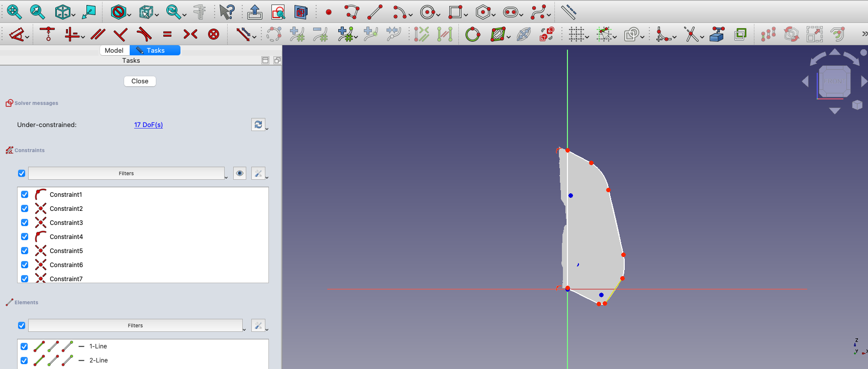Image resolution: width=868 pixels, height=369 pixels.
Task: Switch to the Model tab
Action: [x=114, y=50]
